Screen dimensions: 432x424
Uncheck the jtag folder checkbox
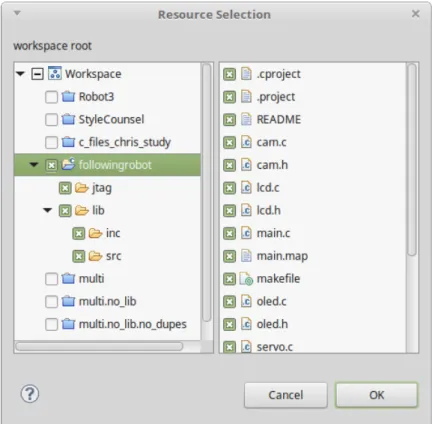tap(65, 188)
